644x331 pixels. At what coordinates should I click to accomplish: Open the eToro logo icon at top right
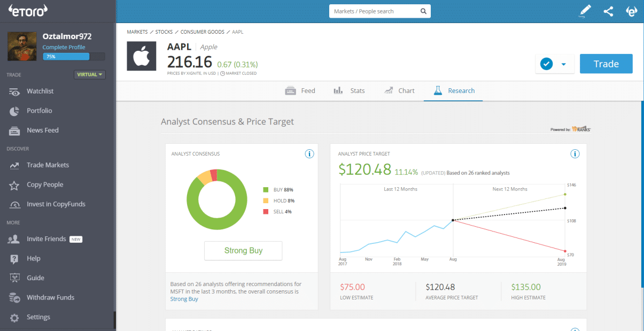(632, 11)
